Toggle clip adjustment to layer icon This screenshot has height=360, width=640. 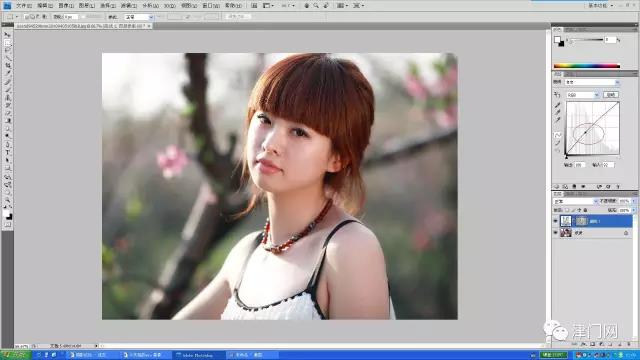tap(574, 187)
